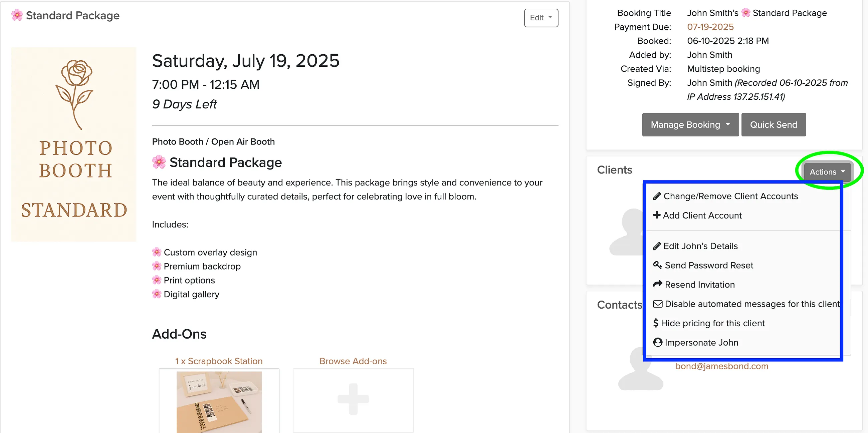Image resolution: width=868 pixels, height=433 pixels.
Task: Expand the Manage Booking dropdown
Action: [x=690, y=124]
